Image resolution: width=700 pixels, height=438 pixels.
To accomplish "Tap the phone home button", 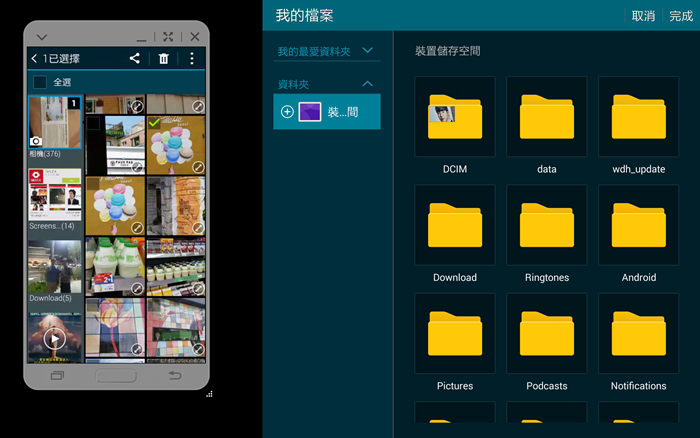I will tap(116, 376).
